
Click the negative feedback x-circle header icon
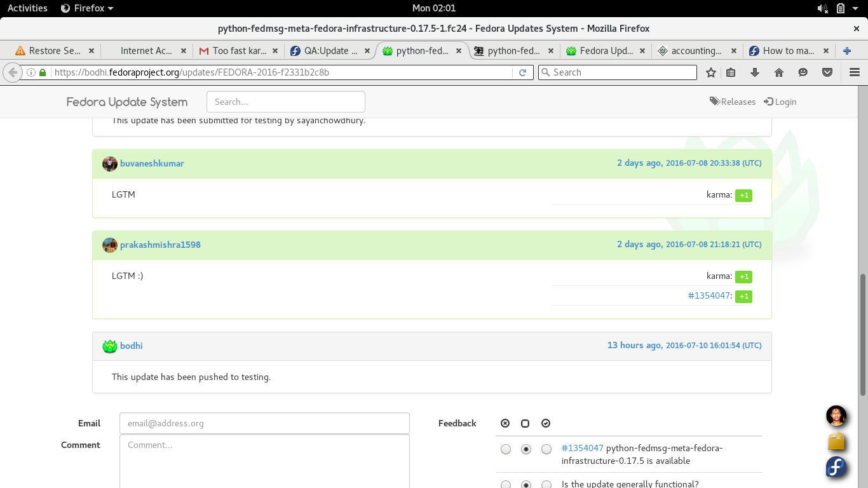click(505, 424)
